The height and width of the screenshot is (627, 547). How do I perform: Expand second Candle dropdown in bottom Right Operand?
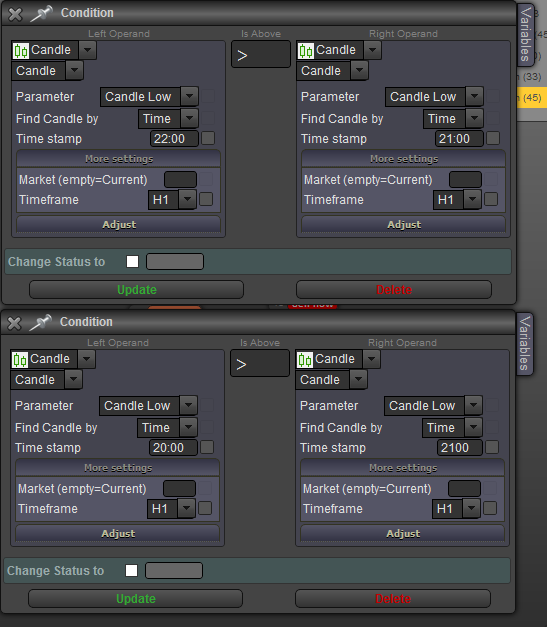[x=358, y=380]
